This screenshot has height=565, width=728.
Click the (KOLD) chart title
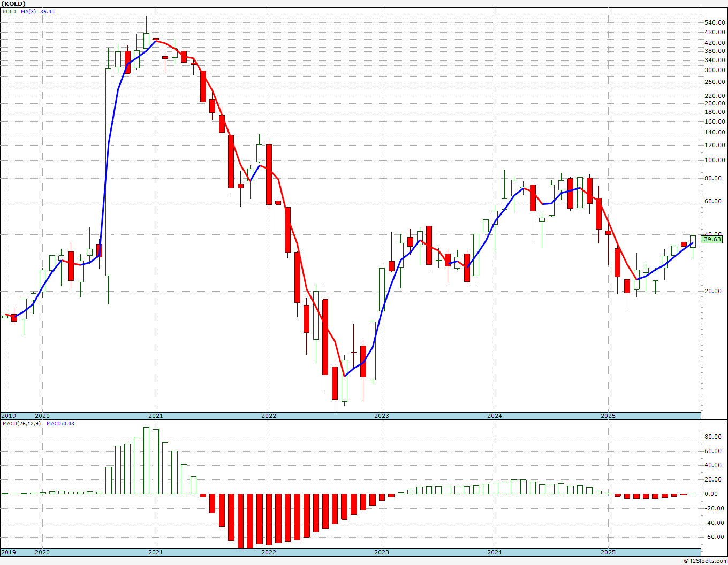pyautogui.click(x=13, y=3)
